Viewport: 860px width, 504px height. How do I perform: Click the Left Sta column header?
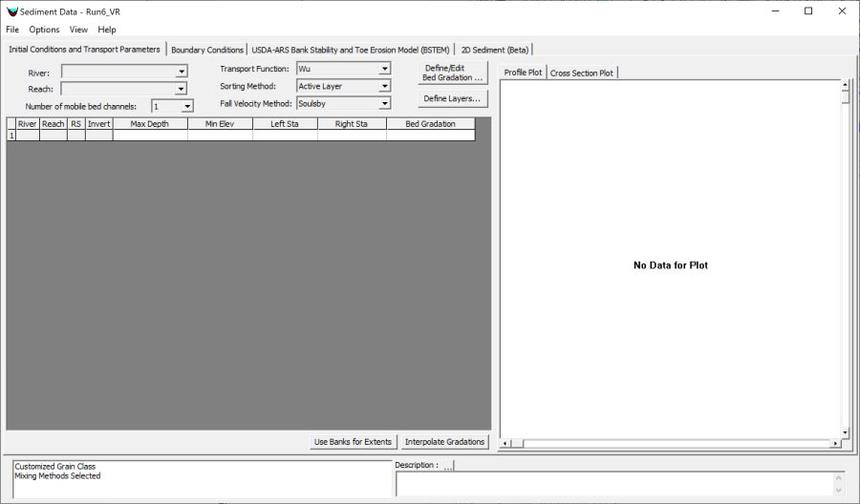click(x=285, y=124)
